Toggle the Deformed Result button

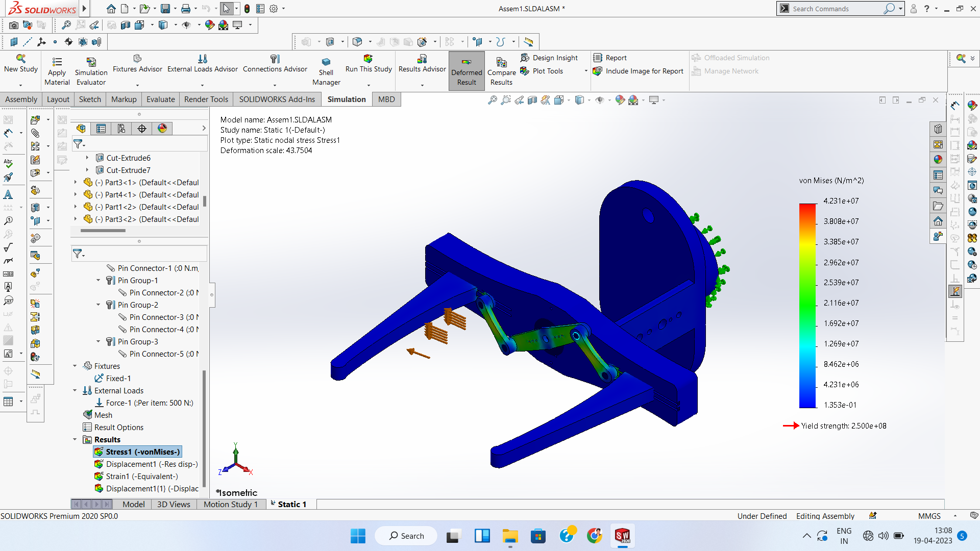click(x=467, y=71)
